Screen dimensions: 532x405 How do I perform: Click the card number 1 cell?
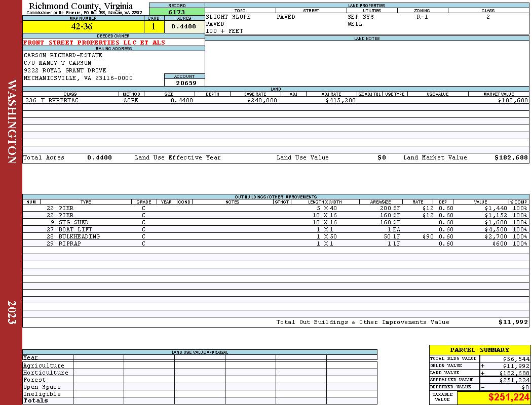point(154,26)
